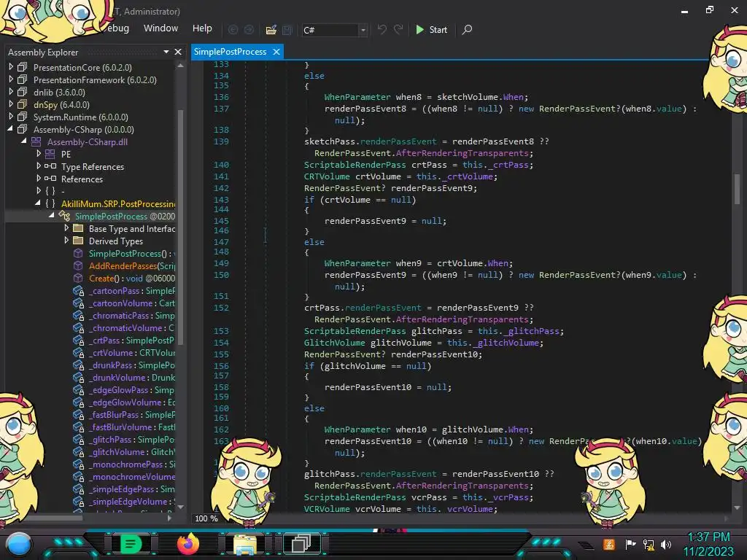Collapse the Assembly-CSharp.dll module node
The width and height of the screenshot is (747, 560).
[24, 141]
